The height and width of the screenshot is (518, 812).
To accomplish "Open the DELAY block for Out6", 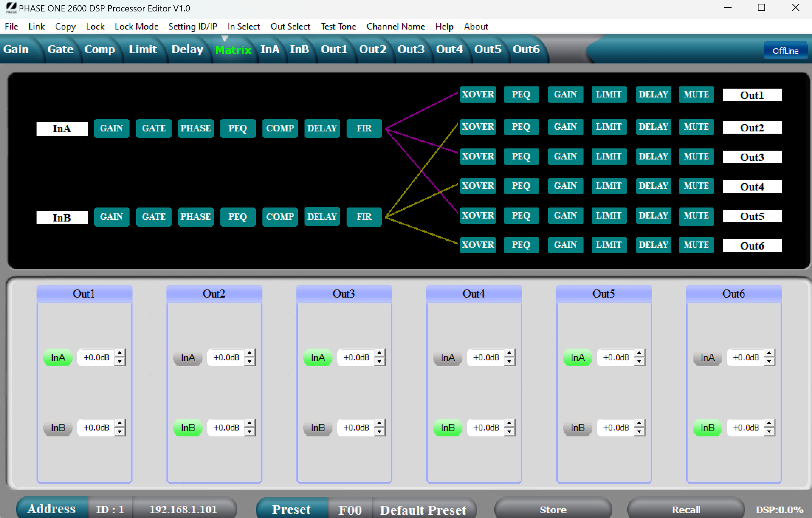I will pos(653,245).
